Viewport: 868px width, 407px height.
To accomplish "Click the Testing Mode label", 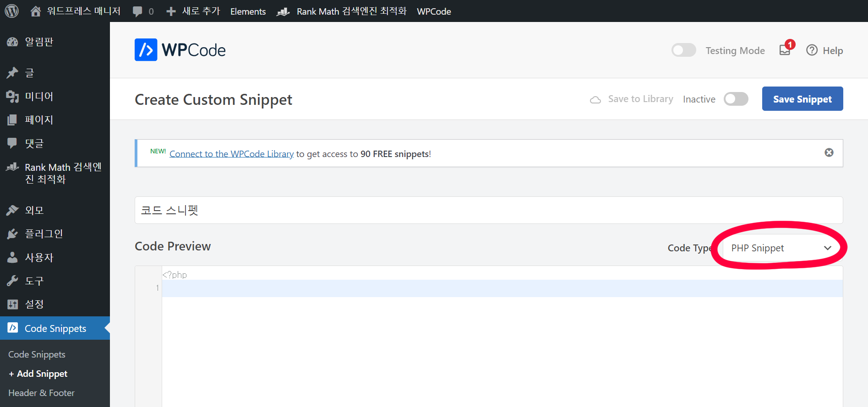I will (x=735, y=50).
